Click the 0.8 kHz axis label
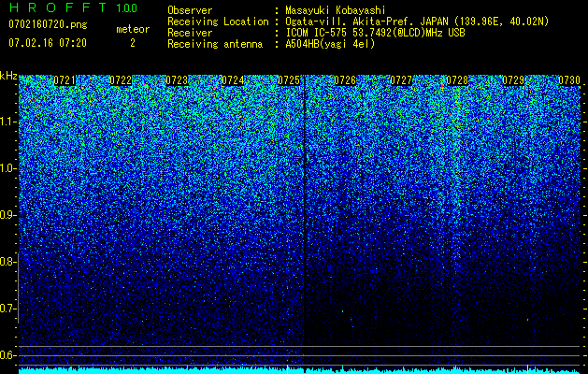The width and height of the screenshot is (588, 374). (7, 262)
